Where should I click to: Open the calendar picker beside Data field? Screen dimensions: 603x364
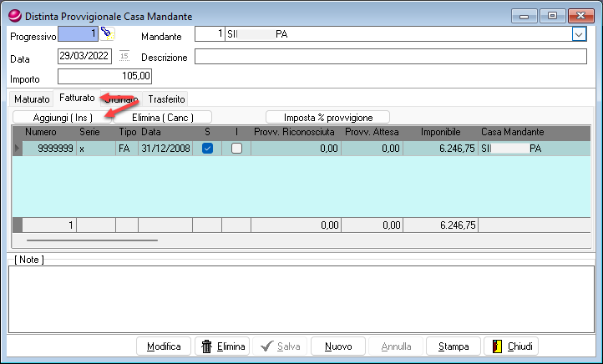click(x=124, y=56)
